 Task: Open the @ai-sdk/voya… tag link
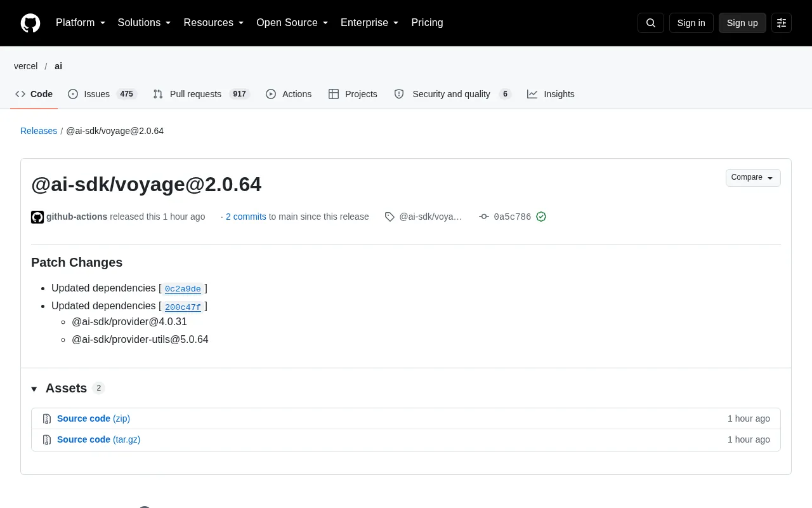tap(431, 217)
